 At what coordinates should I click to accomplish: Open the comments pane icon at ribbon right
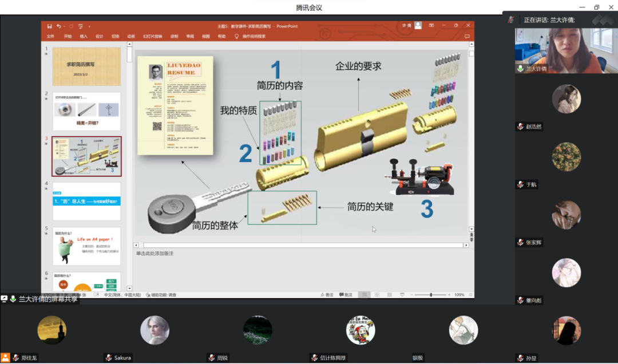tap(467, 36)
